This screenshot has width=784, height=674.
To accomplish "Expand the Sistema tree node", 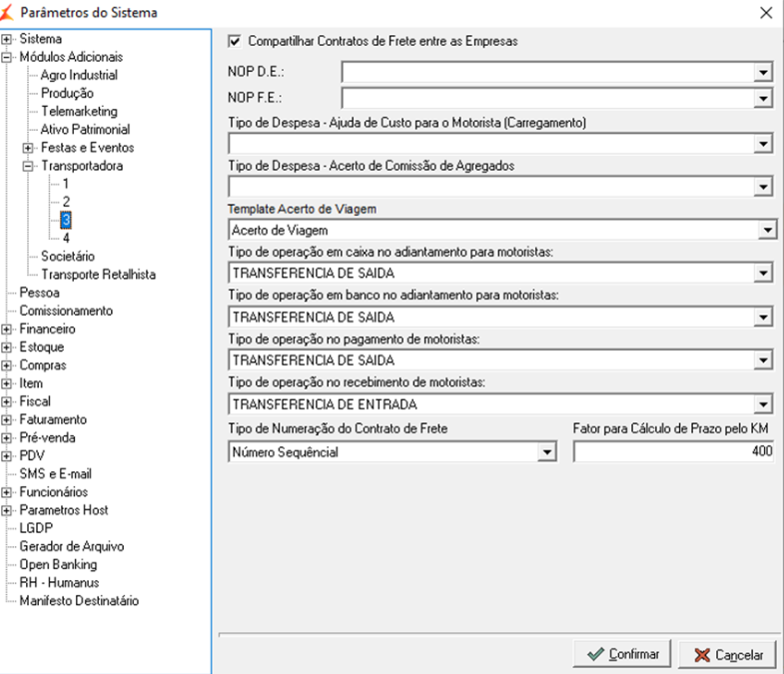I will (7, 39).
